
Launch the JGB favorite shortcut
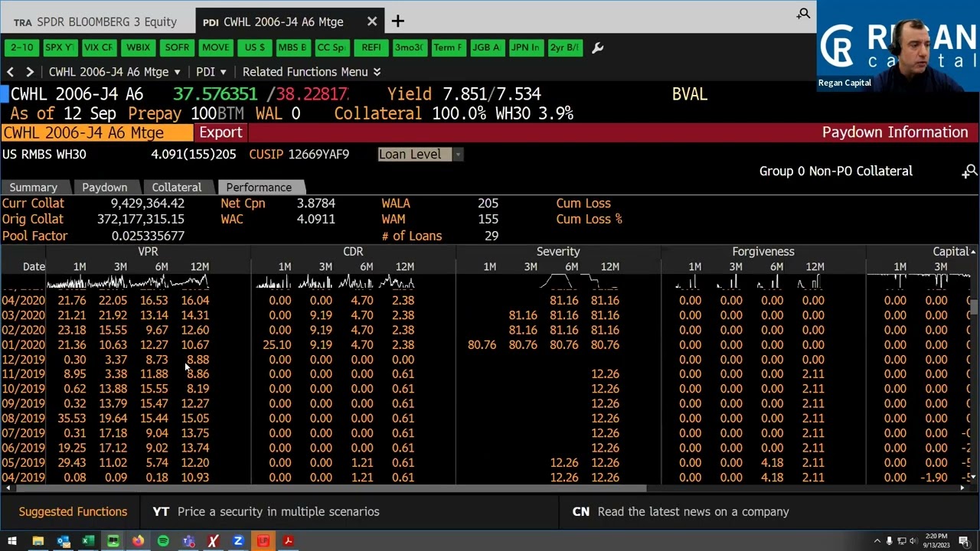[x=486, y=47]
